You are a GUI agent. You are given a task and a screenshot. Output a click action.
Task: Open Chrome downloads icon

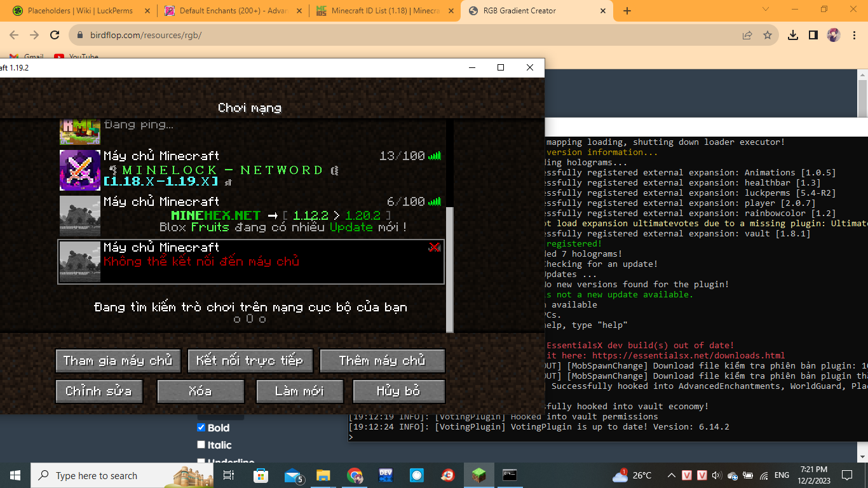(x=793, y=36)
